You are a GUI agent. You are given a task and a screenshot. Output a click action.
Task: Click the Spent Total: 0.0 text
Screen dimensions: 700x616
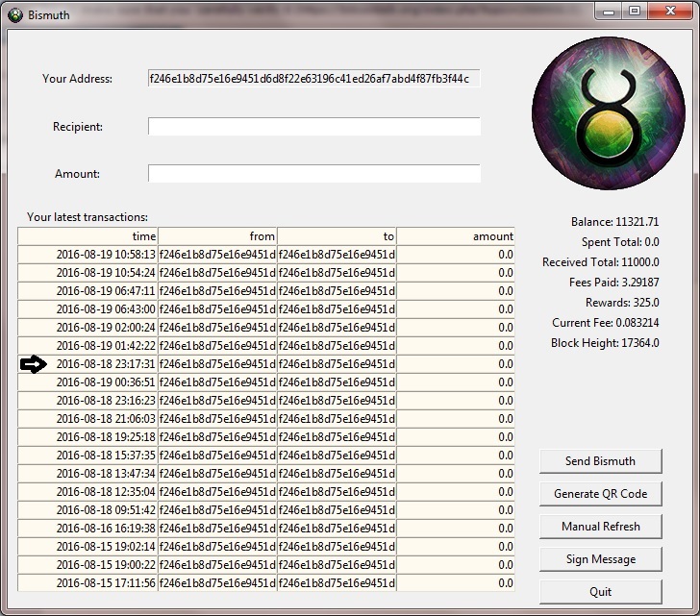[x=620, y=242]
